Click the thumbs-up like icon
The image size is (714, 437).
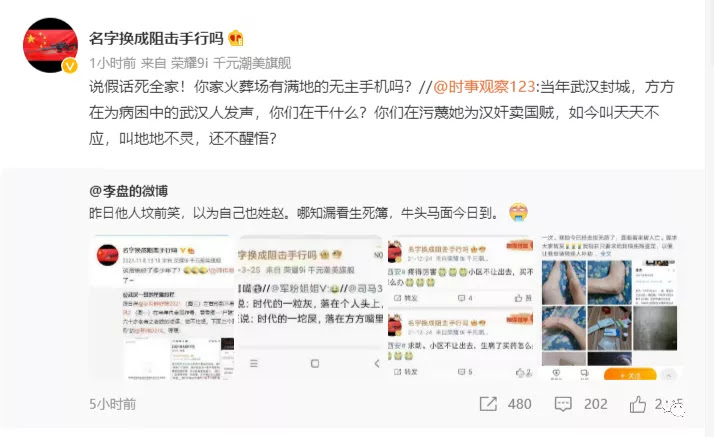tap(638, 404)
